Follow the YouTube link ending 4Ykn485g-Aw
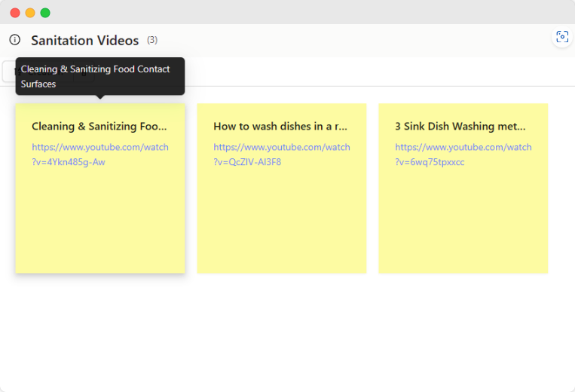This screenshot has height=392, width=575. [x=100, y=155]
